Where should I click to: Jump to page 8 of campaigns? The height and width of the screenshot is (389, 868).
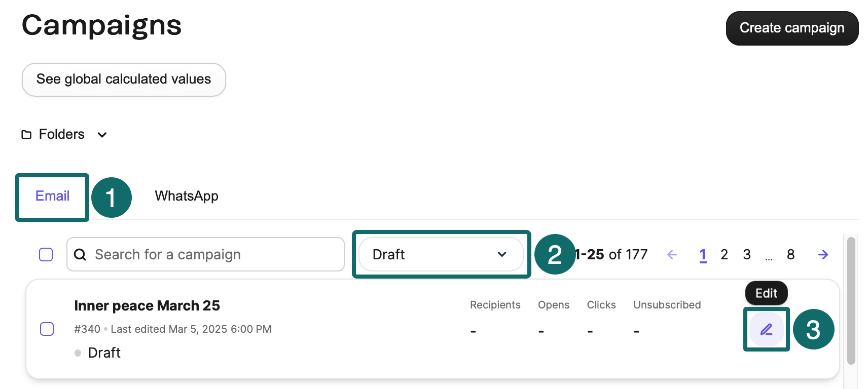coord(790,254)
